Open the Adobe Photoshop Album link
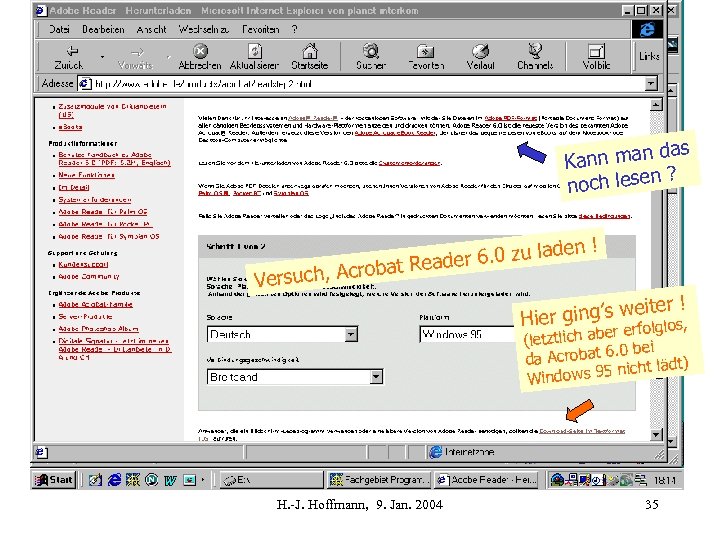 [98, 329]
